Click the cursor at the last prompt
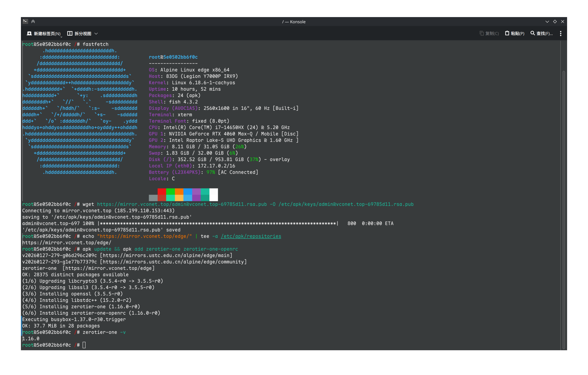This screenshot has width=588, height=375. [x=84, y=345]
